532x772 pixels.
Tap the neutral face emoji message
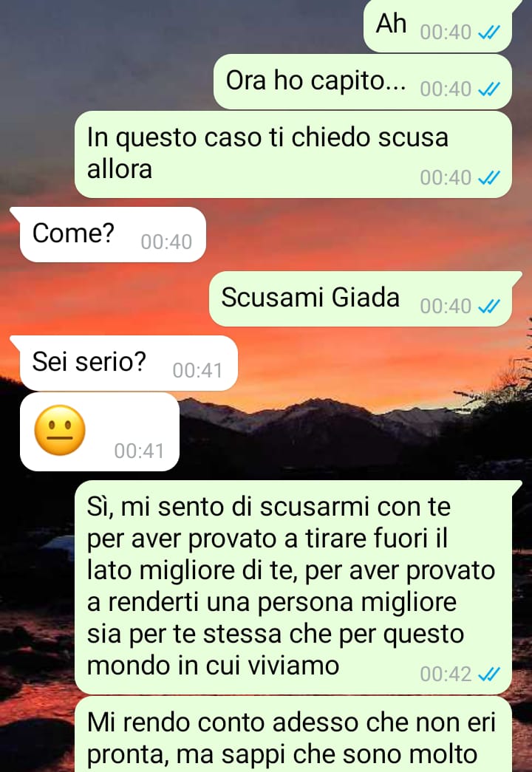pos(60,430)
